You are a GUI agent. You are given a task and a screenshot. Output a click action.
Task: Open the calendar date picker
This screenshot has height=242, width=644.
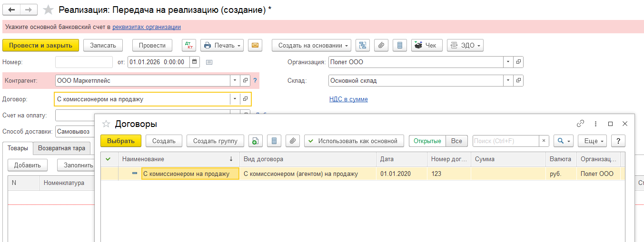coord(195,62)
